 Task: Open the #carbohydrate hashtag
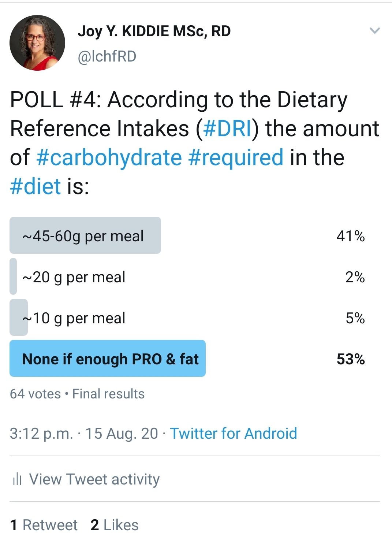109,157
